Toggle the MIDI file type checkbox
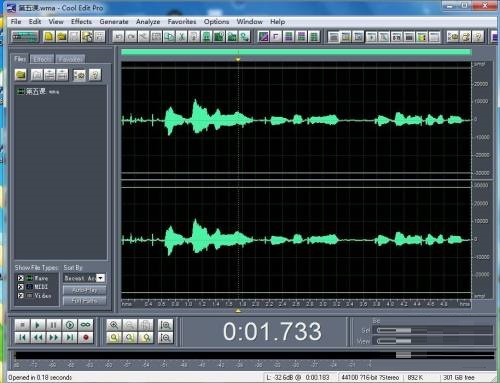This screenshot has width=500, height=383. pos(21,287)
